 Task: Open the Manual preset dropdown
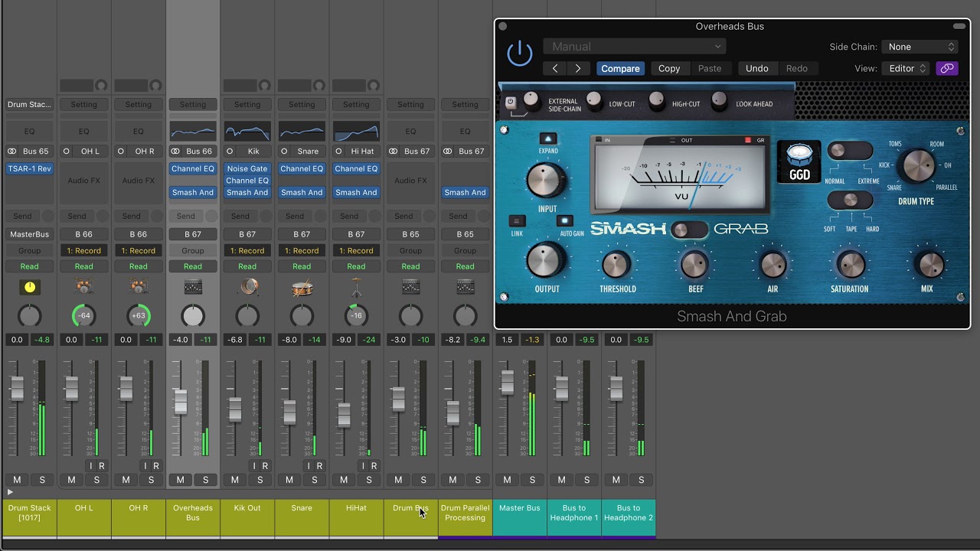click(x=635, y=47)
